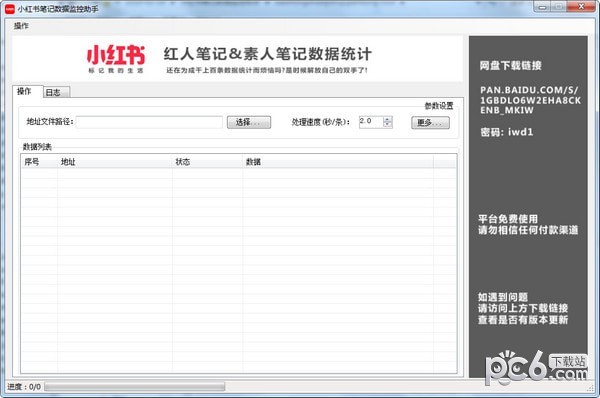Click the 红人笔记&素人笔记数据统计 banner title

[267, 54]
